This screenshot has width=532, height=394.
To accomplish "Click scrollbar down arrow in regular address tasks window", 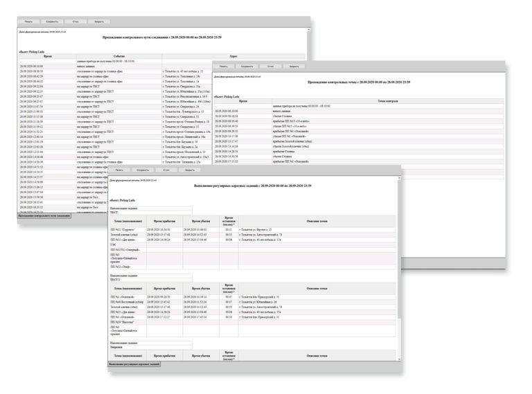I will tap(399, 359).
